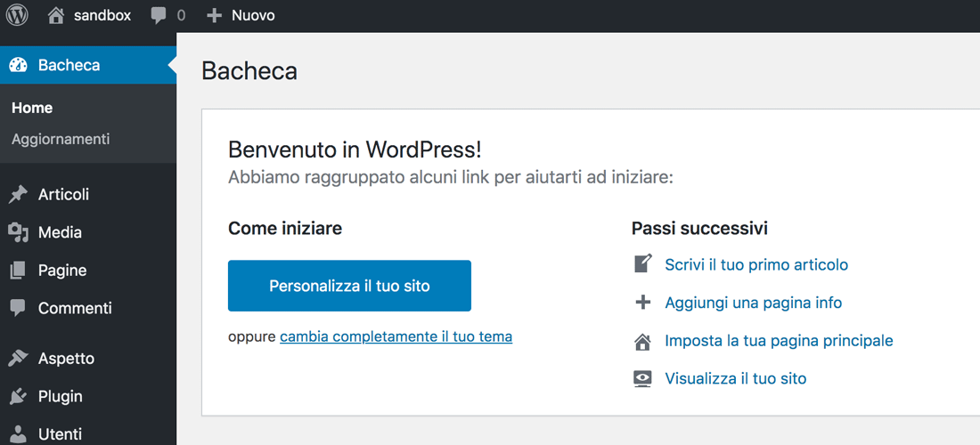Click the plus icon beside Aggiungi una pagina
Viewport: 980px width, 445px height.
[x=643, y=303]
